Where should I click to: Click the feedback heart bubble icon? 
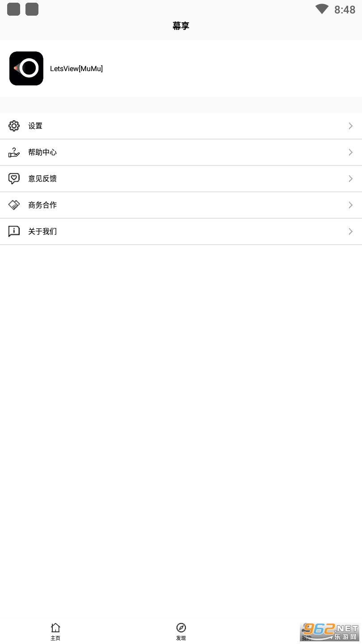coord(14,179)
